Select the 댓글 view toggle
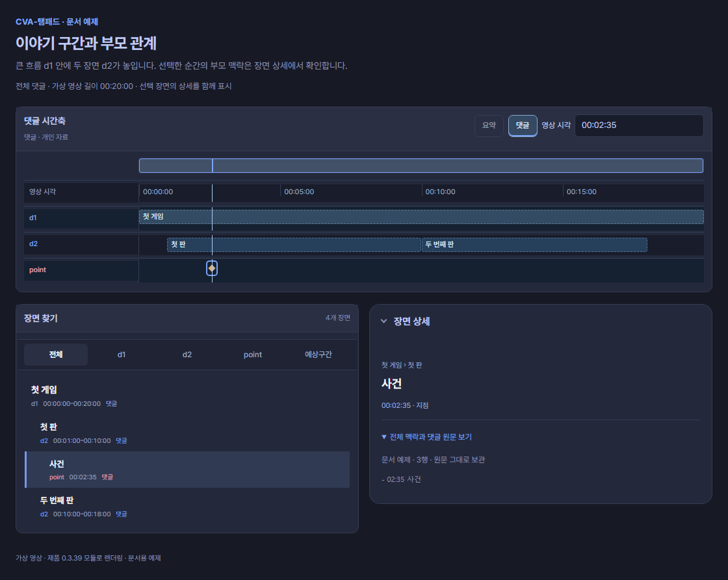Image resolution: width=728 pixels, height=580 pixels. 523,125
